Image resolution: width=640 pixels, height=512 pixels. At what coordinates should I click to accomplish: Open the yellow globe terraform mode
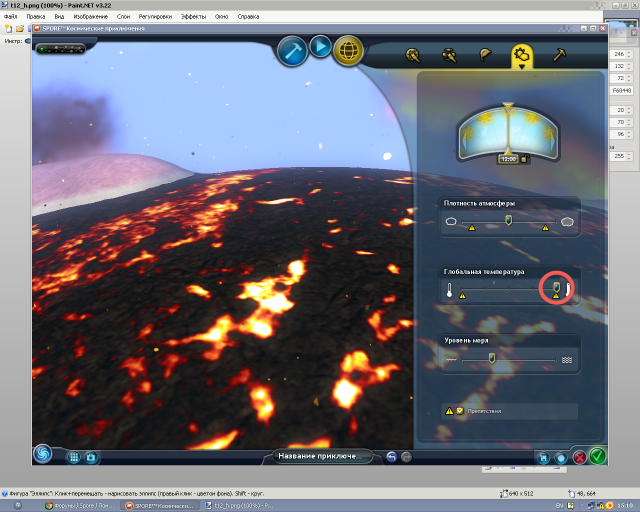tap(348, 51)
